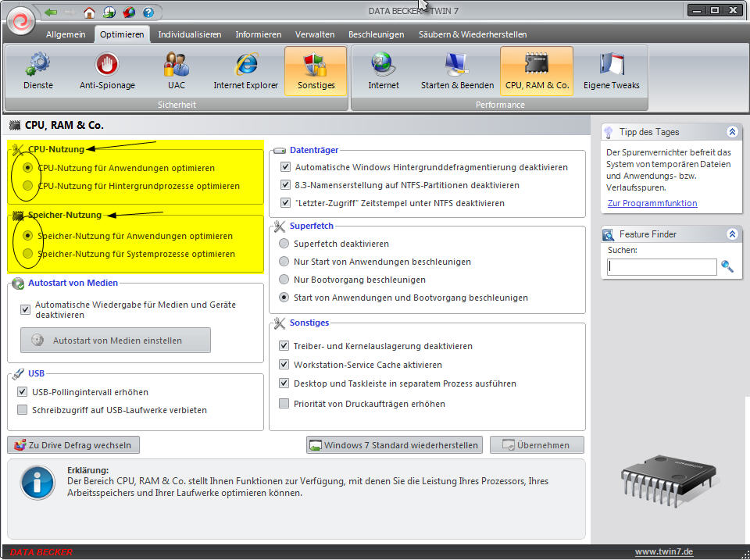Image resolution: width=750 pixels, height=560 pixels.
Task: Toggle 8.3-Namenserstellung auf NTFS-Partitionen deaktivieren
Action: click(x=286, y=184)
